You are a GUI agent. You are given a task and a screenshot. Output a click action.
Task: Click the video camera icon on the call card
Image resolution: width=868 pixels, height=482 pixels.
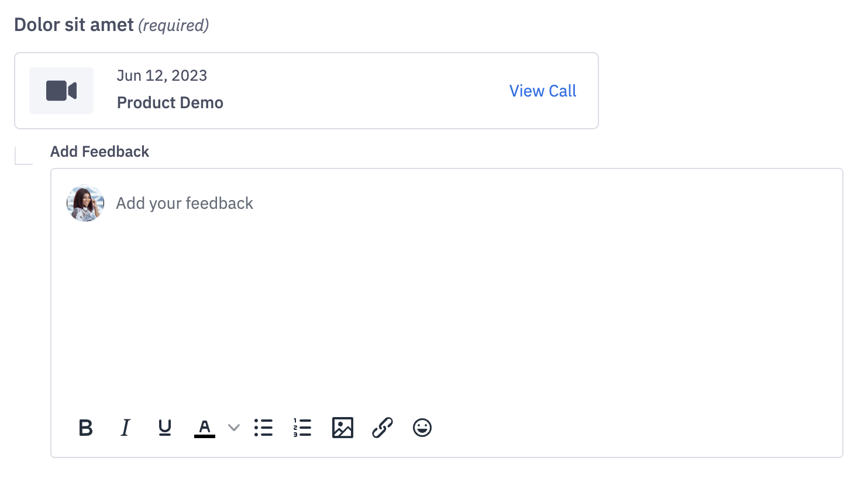point(61,91)
